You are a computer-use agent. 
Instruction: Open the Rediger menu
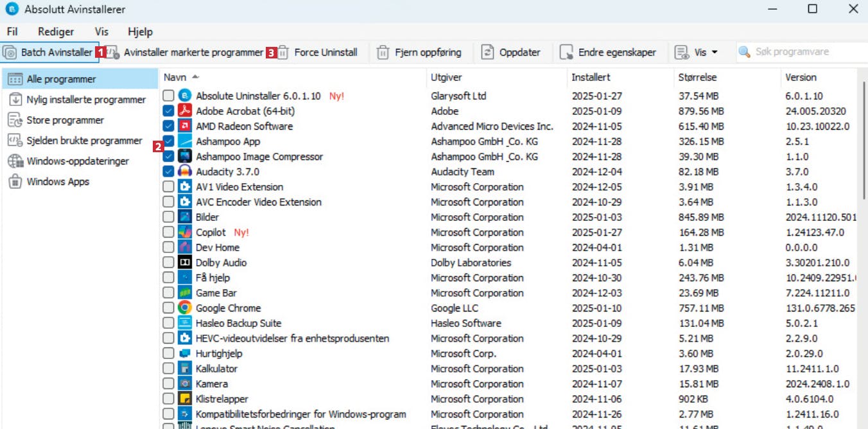click(x=56, y=31)
